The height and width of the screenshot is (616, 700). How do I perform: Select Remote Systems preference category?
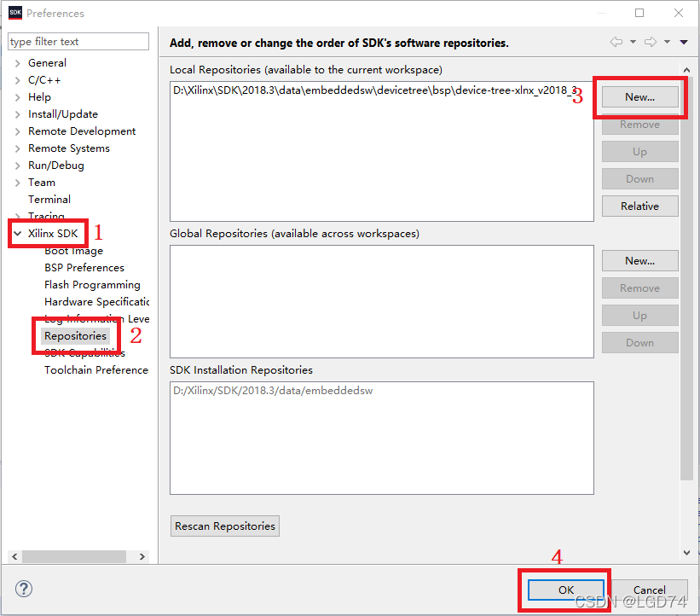(69, 148)
